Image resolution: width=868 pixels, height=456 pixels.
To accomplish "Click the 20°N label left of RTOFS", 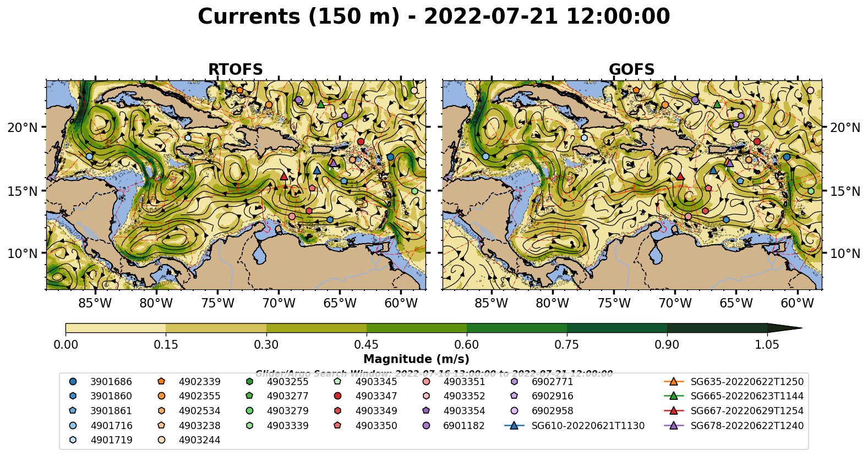I will point(23,128).
